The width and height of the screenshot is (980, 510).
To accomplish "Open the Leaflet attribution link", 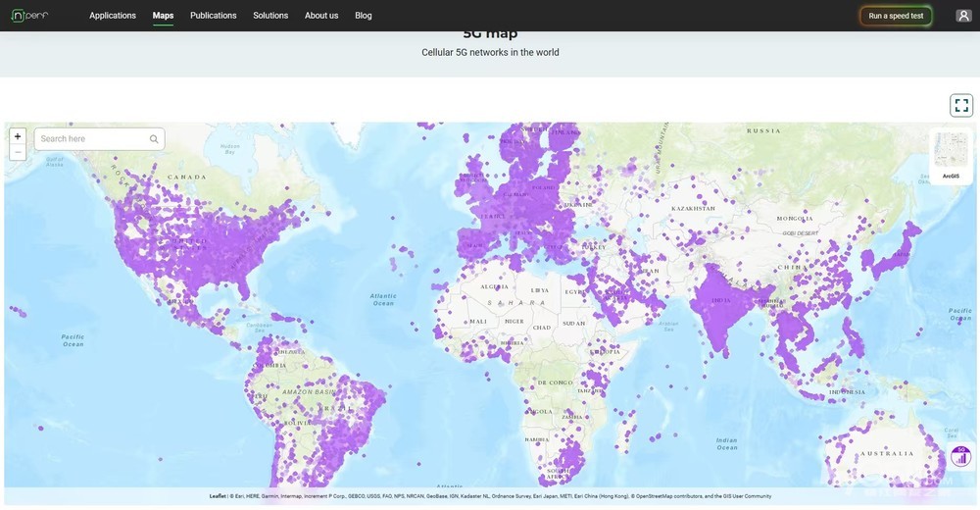I will click(x=218, y=496).
